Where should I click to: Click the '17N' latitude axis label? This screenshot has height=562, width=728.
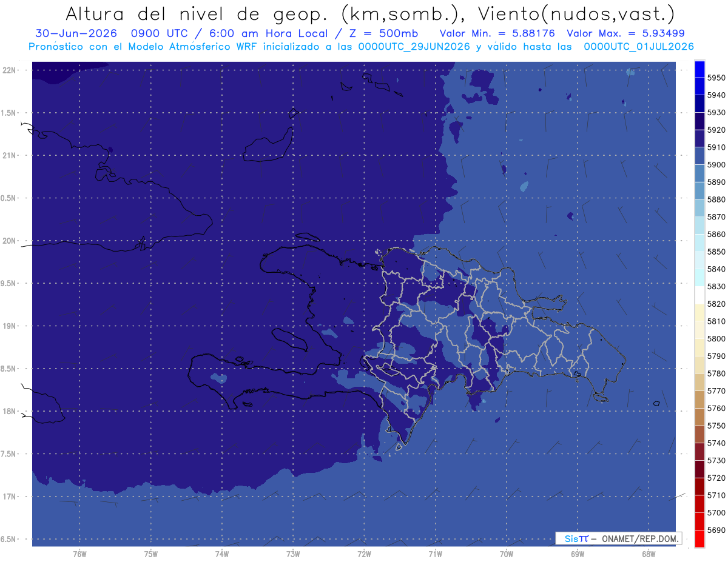[x=10, y=497]
